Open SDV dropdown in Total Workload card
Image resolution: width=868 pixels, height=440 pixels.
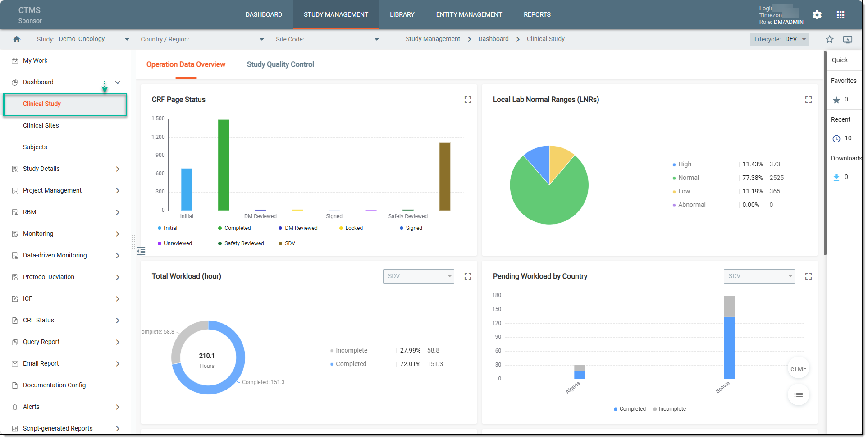(419, 276)
